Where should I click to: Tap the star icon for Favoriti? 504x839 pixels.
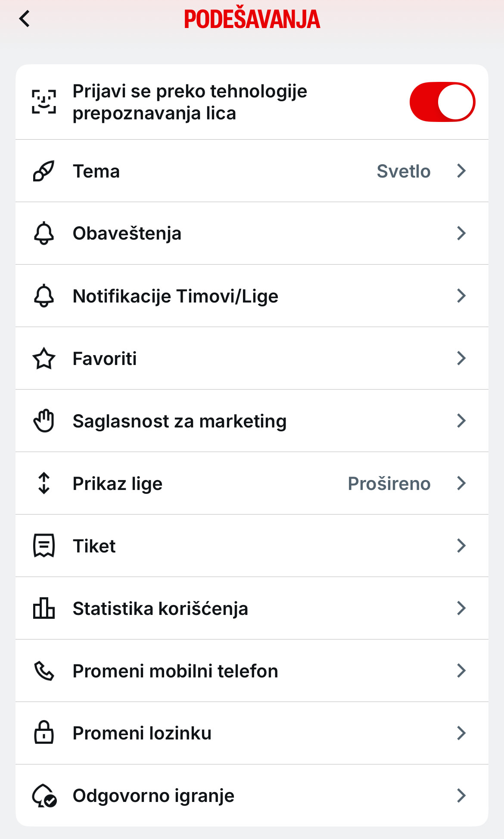(x=44, y=359)
